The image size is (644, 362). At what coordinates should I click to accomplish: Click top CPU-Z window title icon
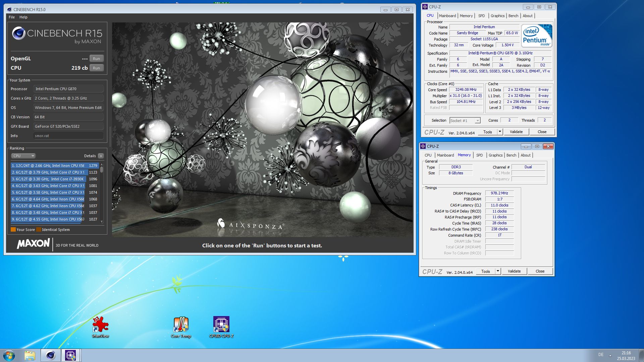(425, 7)
